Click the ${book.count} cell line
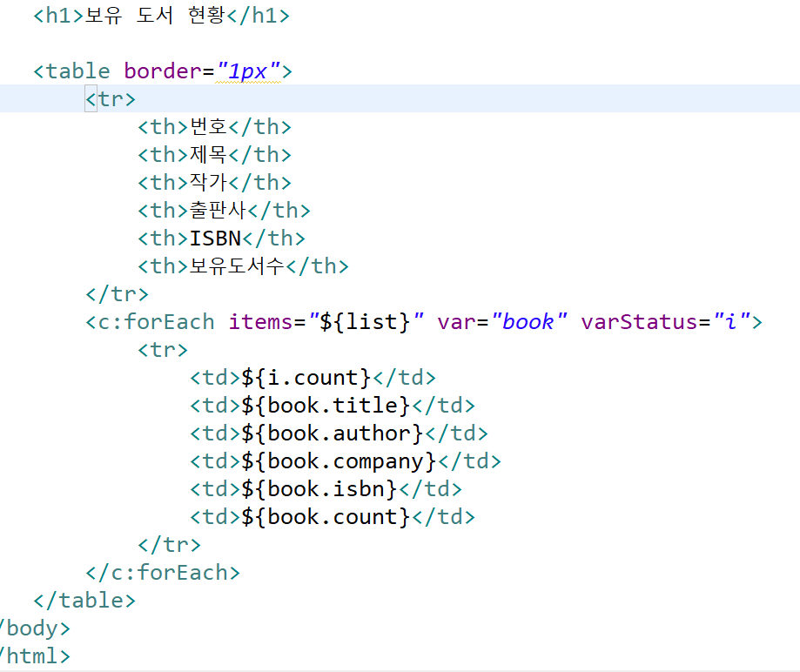Image resolution: width=800 pixels, height=672 pixels. pos(333,517)
